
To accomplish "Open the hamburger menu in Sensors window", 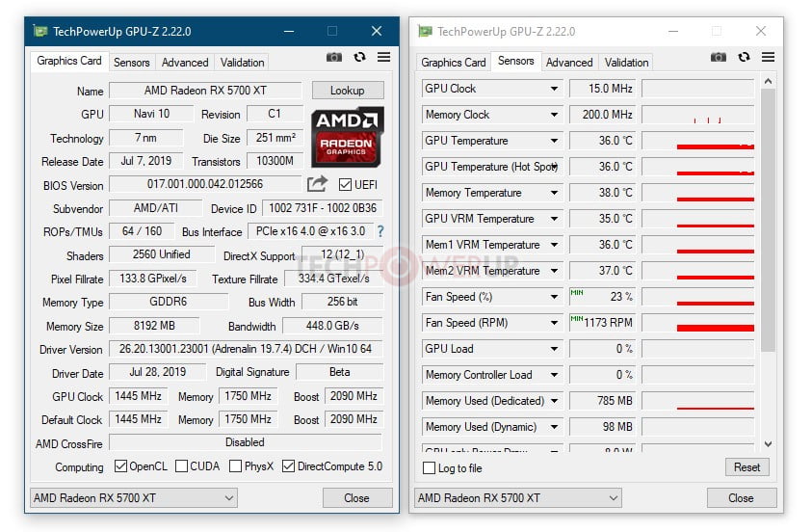I will coord(768,58).
